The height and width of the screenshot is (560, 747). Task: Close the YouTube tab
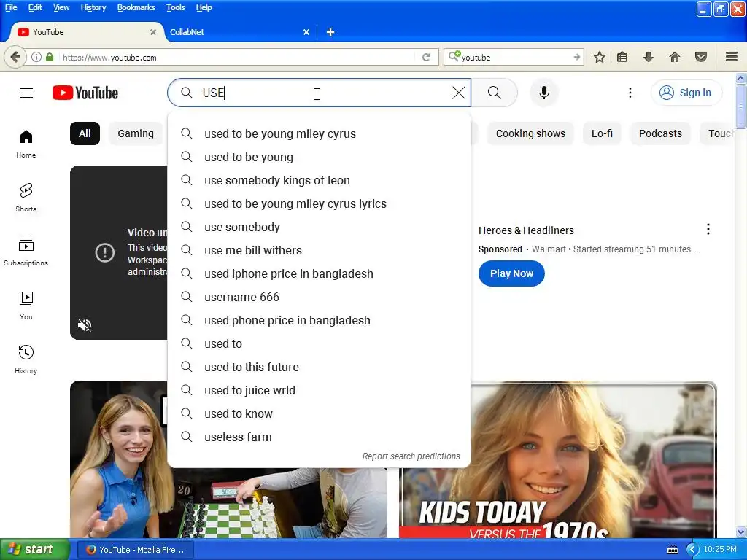(153, 32)
